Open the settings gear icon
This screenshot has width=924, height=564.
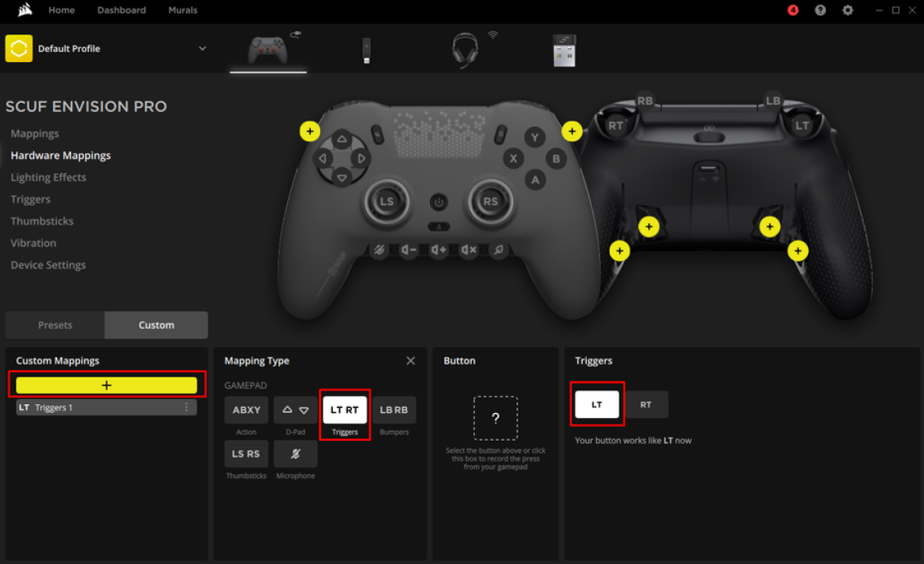pyautogui.click(x=847, y=10)
